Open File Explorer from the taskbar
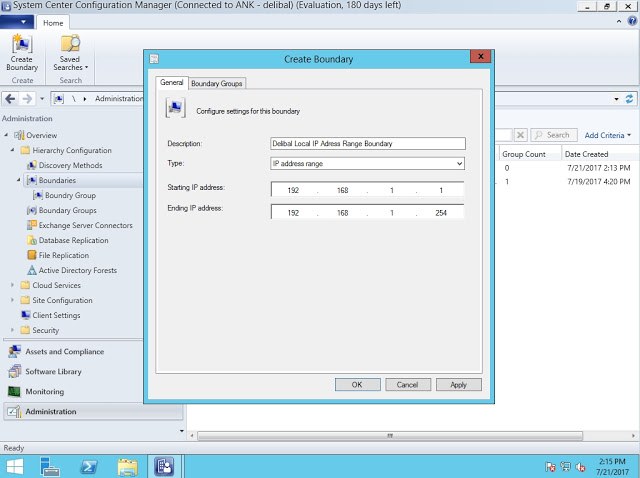640x478 pixels. pos(127,466)
